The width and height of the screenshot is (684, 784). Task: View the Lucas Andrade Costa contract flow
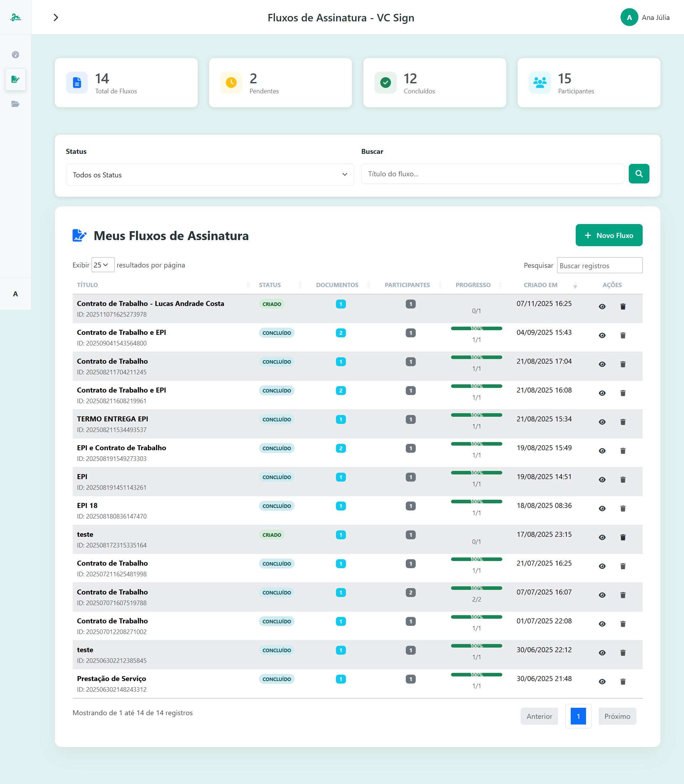pyautogui.click(x=602, y=306)
